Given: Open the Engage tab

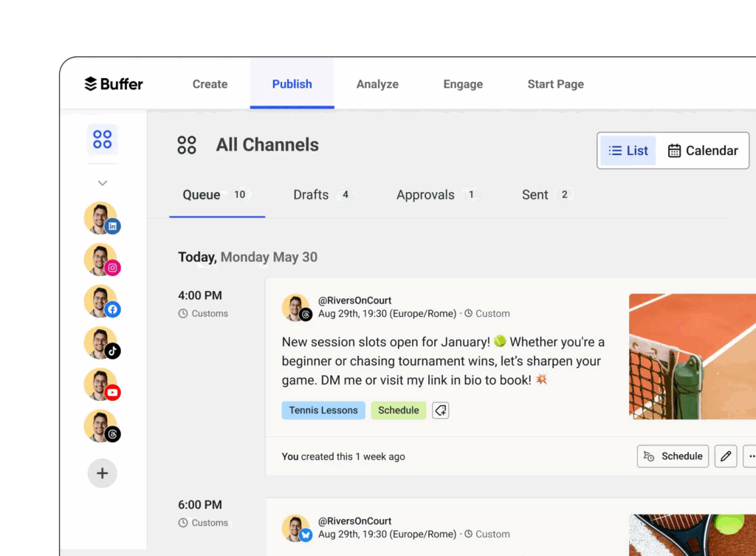Looking at the screenshot, I should [463, 84].
